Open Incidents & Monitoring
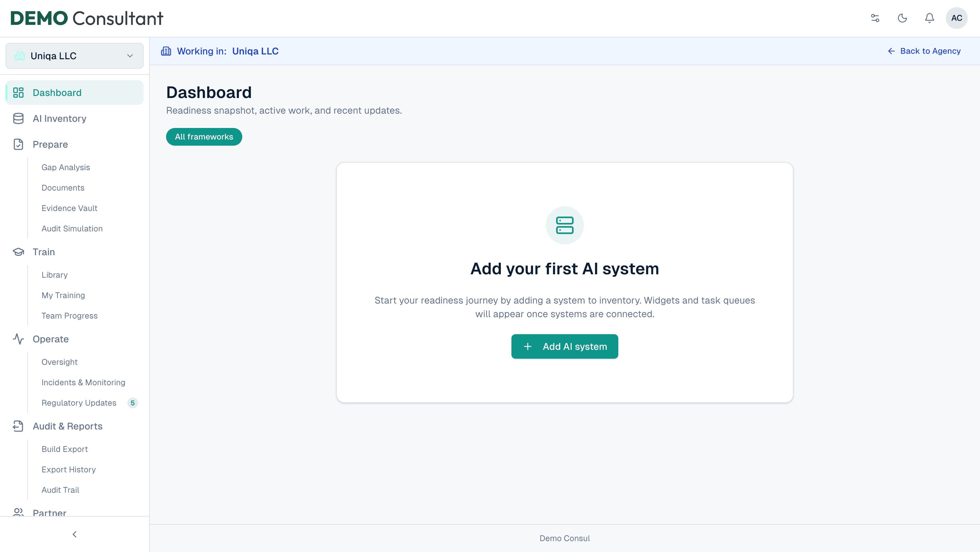Image resolution: width=980 pixels, height=552 pixels. coord(83,382)
